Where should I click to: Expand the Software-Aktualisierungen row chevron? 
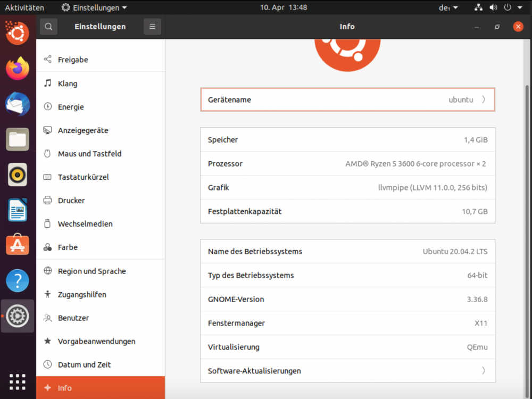point(484,370)
